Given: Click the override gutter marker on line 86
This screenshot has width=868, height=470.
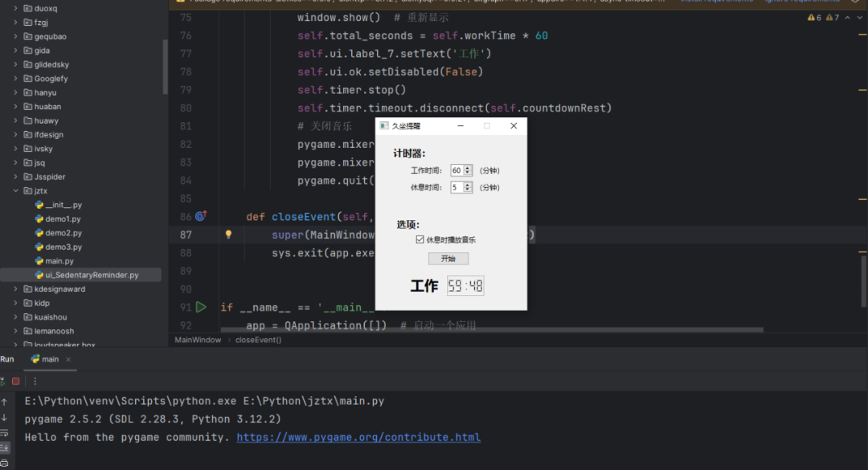Looking at the screenshot, I should coord(201,216).
